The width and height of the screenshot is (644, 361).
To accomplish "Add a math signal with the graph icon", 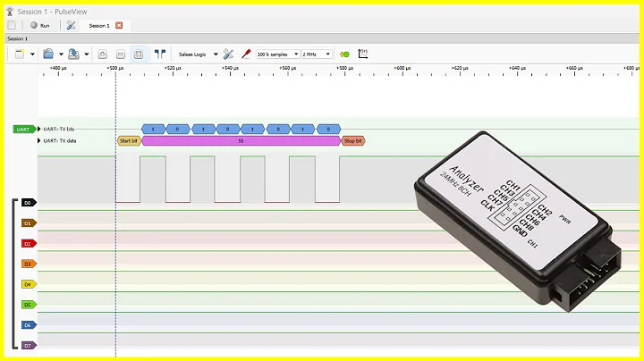I will pyautogui.click(x=363, y=54).
